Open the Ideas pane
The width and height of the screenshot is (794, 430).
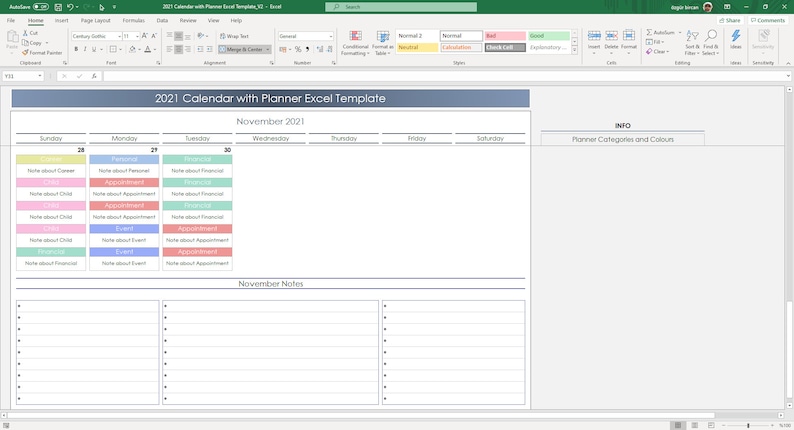736,40
